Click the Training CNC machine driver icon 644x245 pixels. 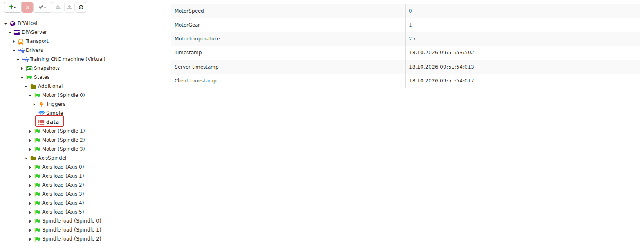(25, 60)
